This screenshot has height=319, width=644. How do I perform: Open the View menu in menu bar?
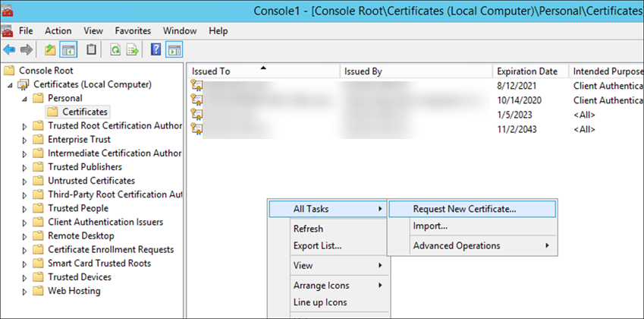tap(93, 31)
